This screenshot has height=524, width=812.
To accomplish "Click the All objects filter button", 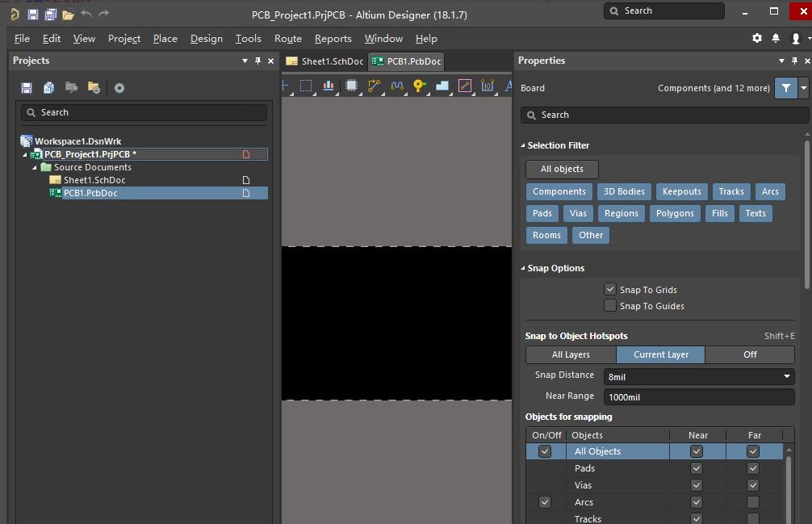I will click(562, 169).
